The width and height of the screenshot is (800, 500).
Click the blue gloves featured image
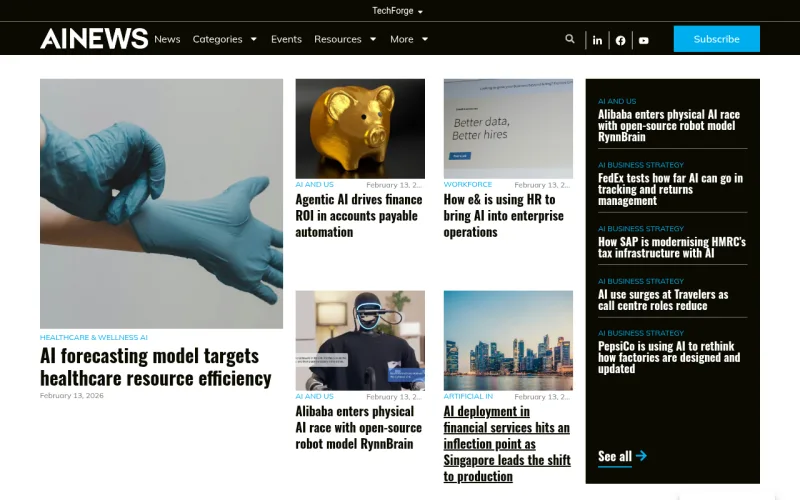(x=161, y=204)
